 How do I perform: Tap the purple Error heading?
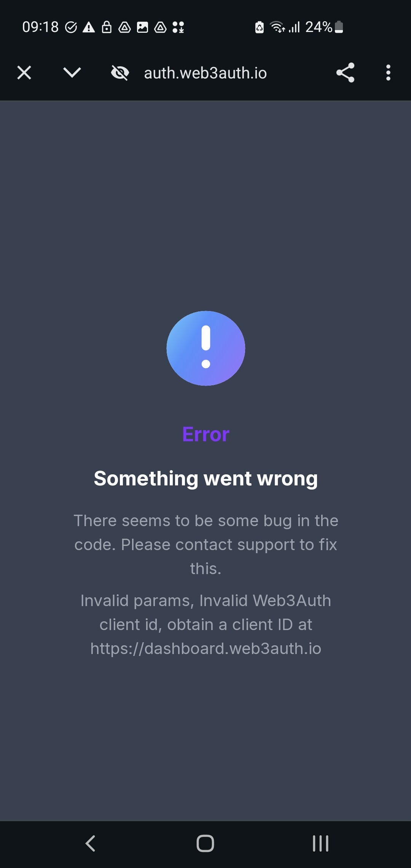click(x=206, y=434)
